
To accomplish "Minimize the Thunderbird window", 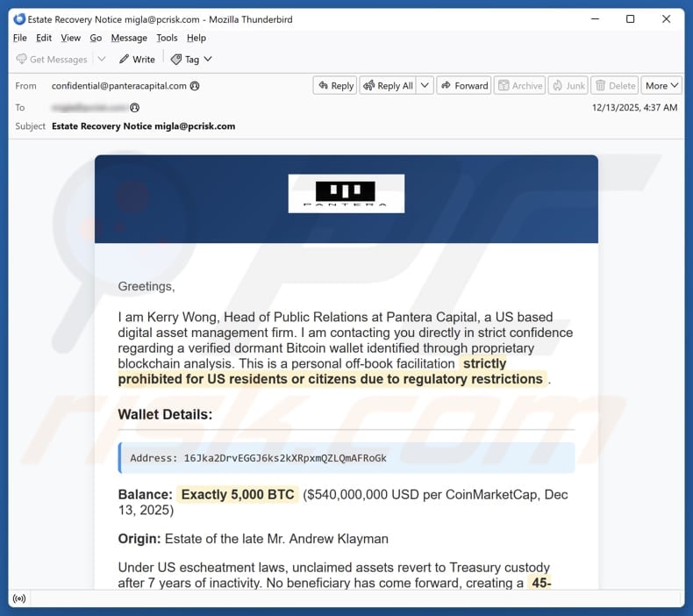I will click(x=596, y=19).
